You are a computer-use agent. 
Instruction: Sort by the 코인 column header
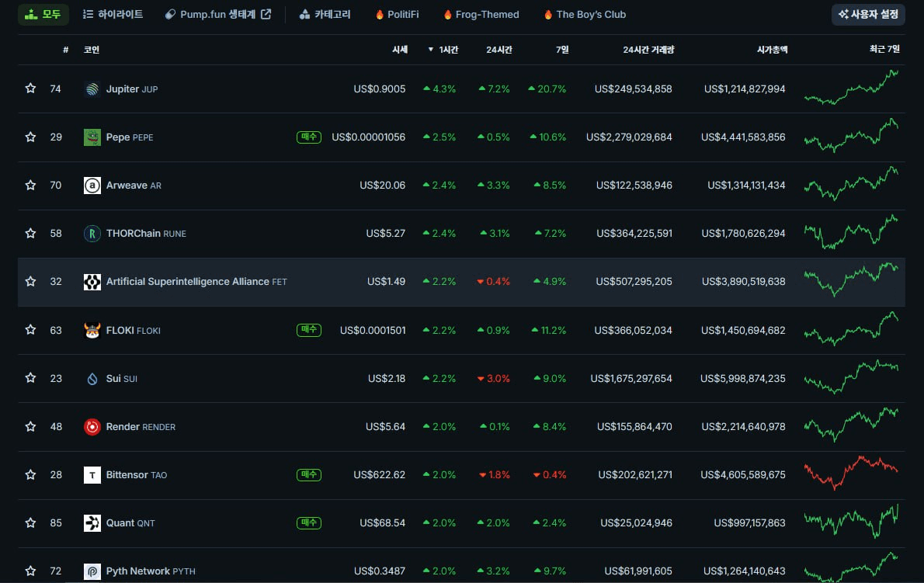[92, 50]
